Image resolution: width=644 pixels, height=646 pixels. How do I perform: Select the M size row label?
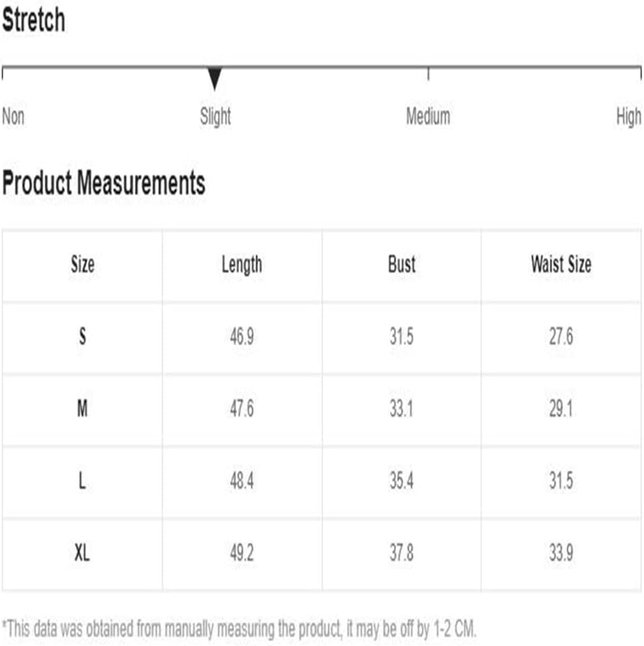coord(82,409)
